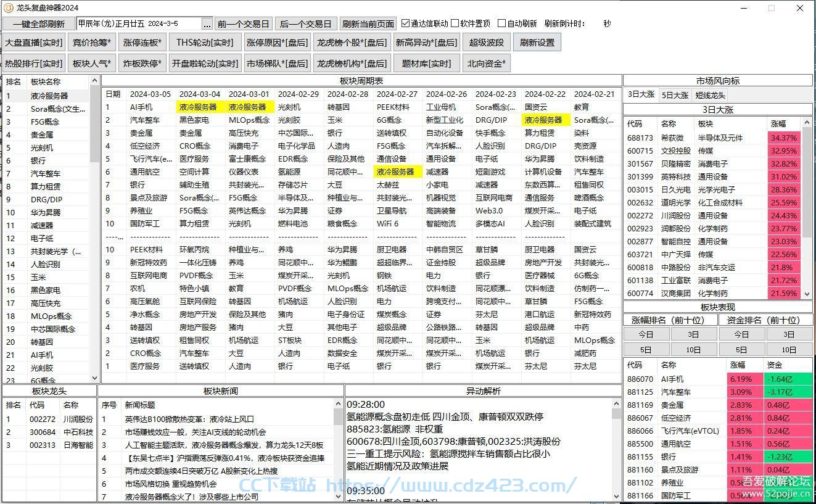This screenshot has height=504, width=816.
Task: Click up arrow of sector ranking scrollbar
Action: click(94, 81)
